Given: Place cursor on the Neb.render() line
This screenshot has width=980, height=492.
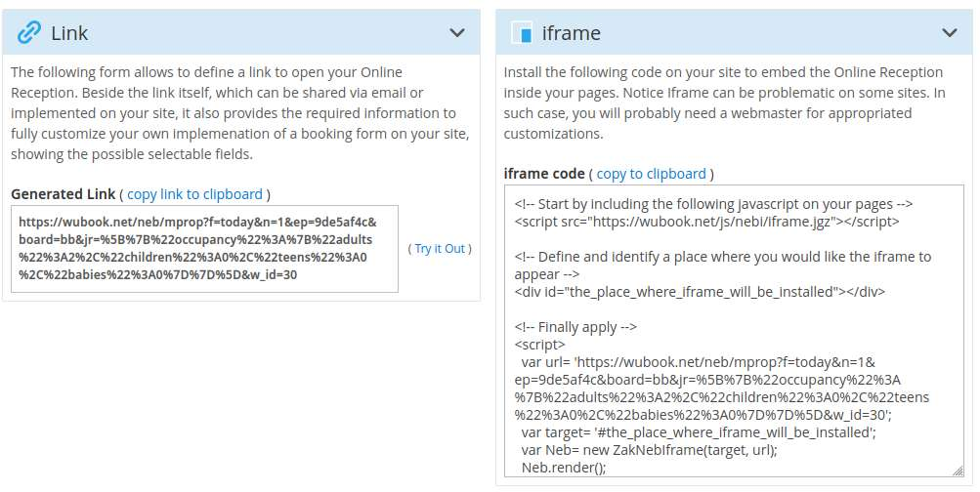Looking at the screenshot, I should [x=564, y=467].
